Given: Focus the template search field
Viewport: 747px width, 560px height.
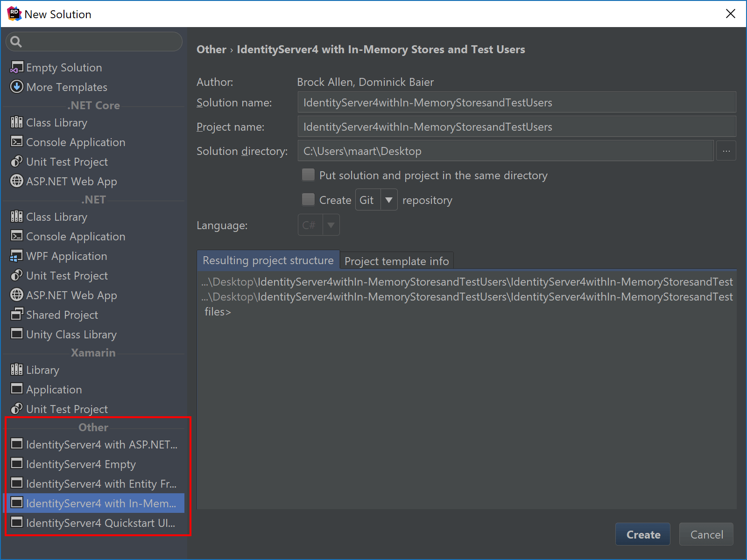Looking at the screenshot, I should (x=94, y=42).
